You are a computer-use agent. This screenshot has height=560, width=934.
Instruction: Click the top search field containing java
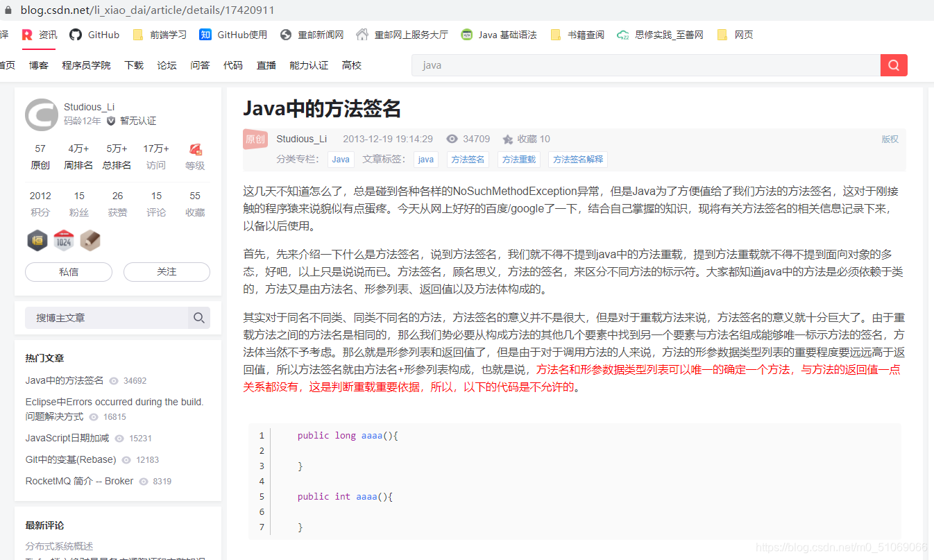pyautogui.click(x=646, y=65)
